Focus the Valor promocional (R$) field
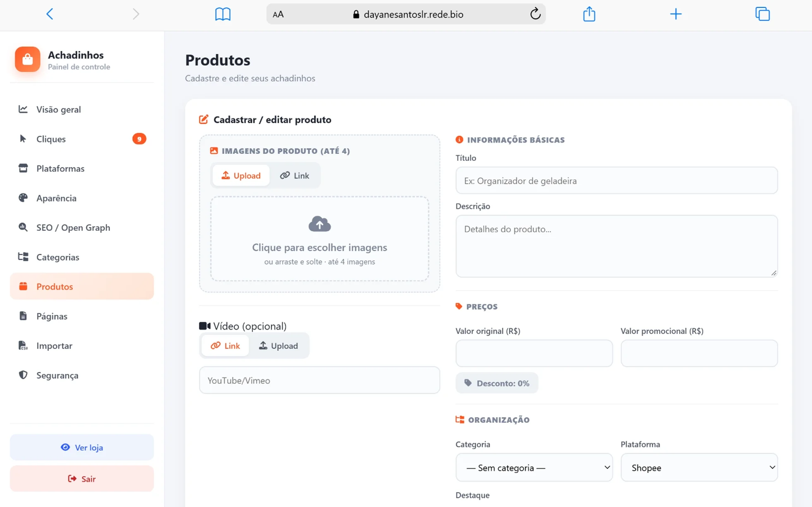The image size is (812, 507). pyautogui.click(x=699, y=353)
